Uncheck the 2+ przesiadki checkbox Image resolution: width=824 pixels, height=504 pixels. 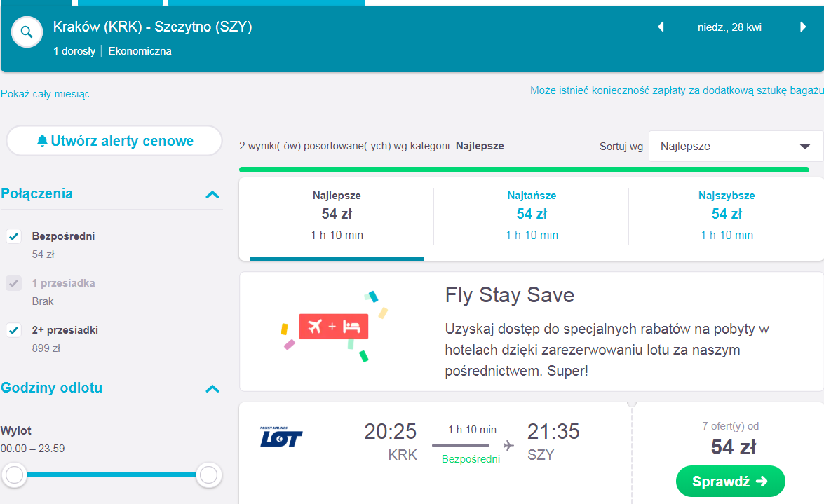[x=13, y=330]
